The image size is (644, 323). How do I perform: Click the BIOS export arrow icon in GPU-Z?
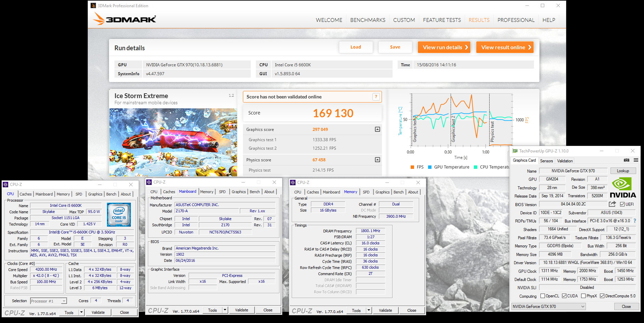612,204
